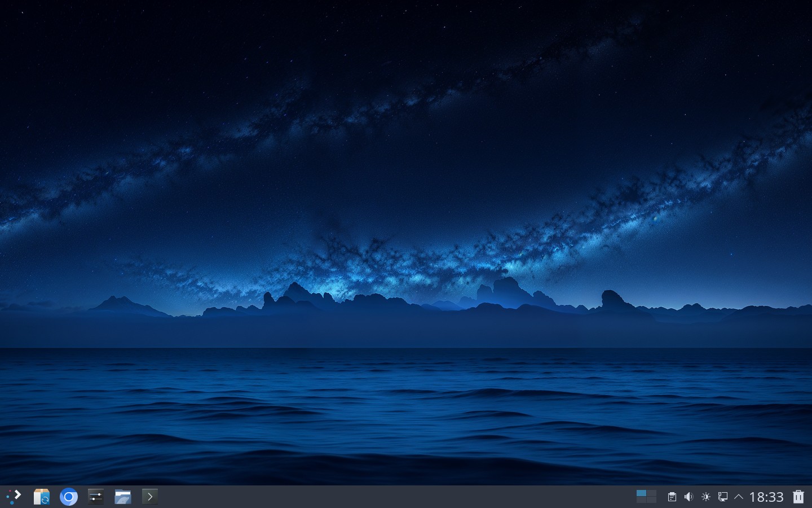The height and width of the screenshot is (508, 812).
Task: Click empty taskbar area between launchers and pager
Action: (x=395, y=497)
